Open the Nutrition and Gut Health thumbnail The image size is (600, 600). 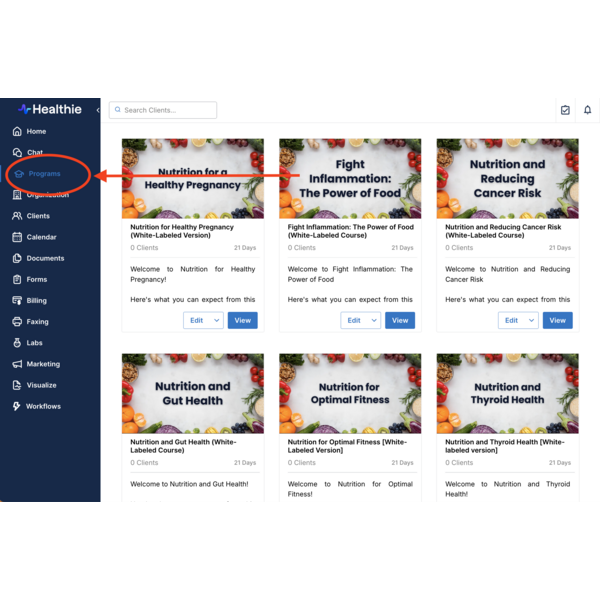(193, 393)
